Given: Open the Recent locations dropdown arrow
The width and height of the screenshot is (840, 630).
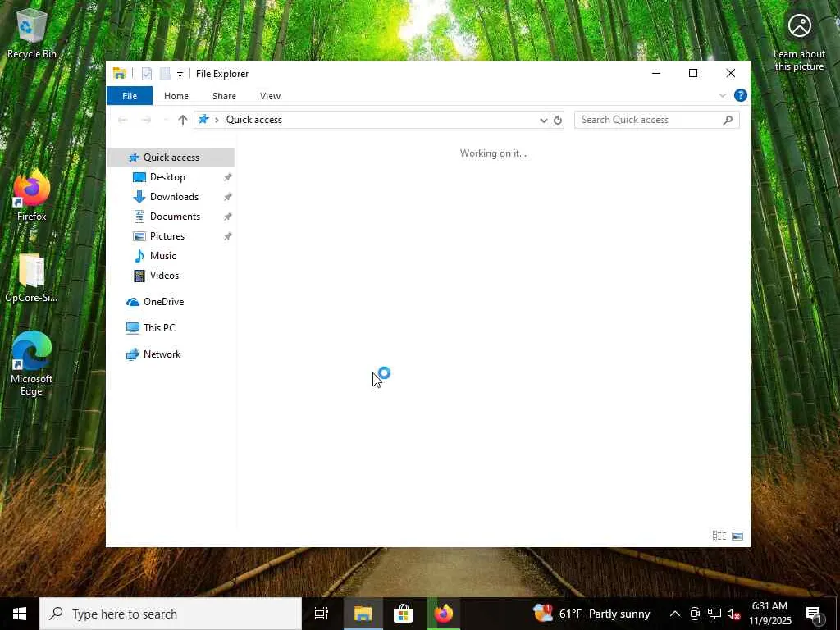Looking at the screenshot, I should pos(166,120).
